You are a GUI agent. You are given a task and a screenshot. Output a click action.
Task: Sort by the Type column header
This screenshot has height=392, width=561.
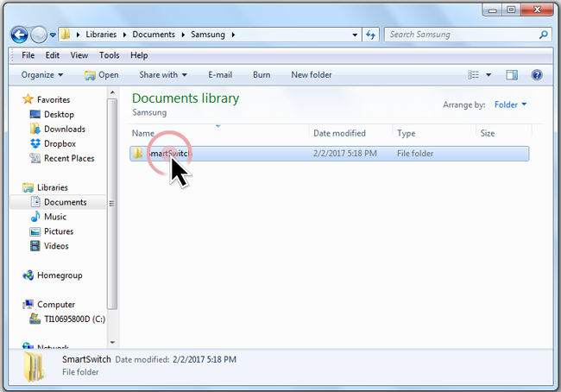coord(407,134)
